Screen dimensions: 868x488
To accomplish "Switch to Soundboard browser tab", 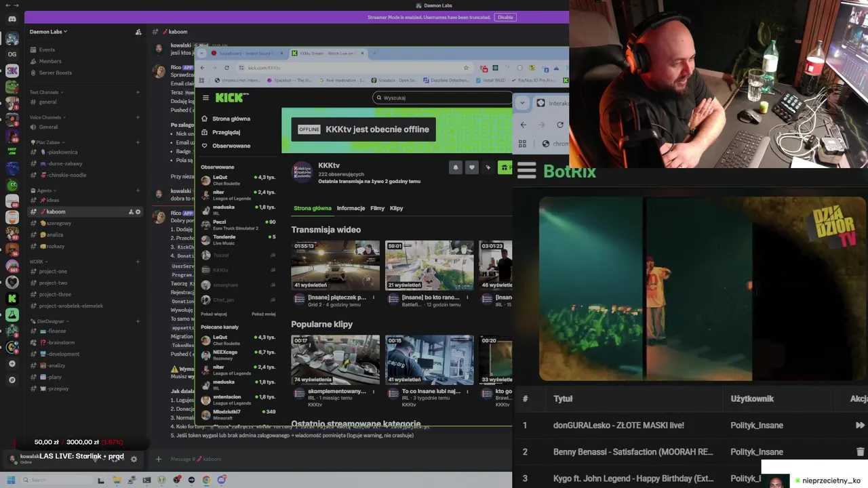I will pos(248,53).
